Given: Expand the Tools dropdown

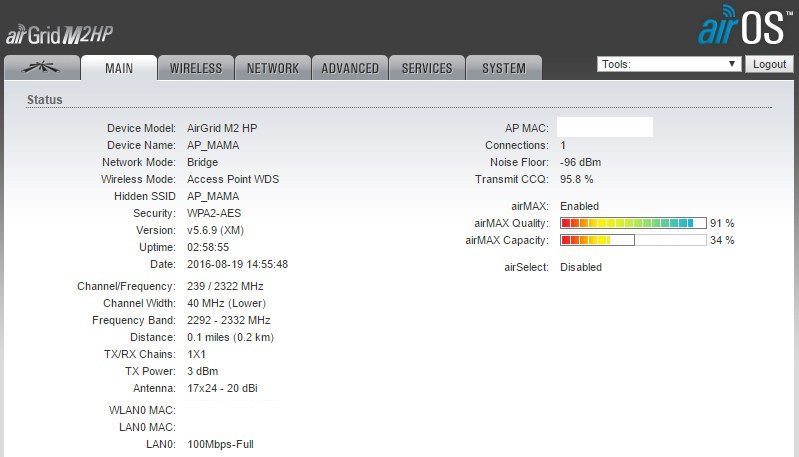Looking at the screenshot, I should pos(669,64).
